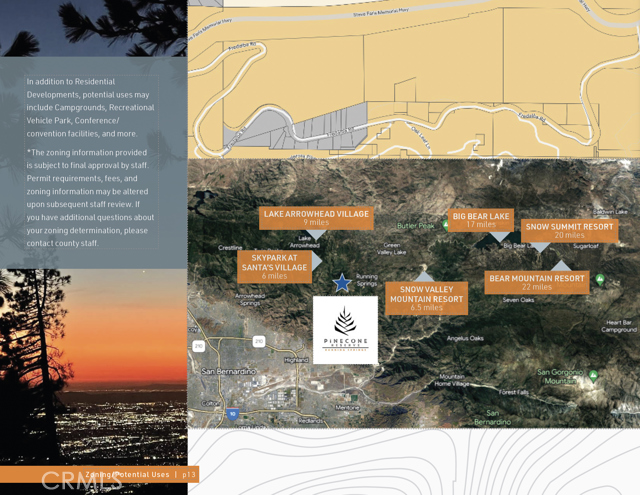Select the Snow Summit Resort label
The height and width of the screenshot is (495, 640).
pyautogui.click(x=568, y=230)
